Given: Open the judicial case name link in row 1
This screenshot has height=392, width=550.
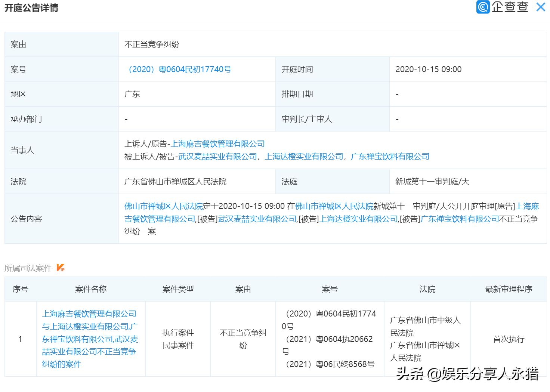Looking at the screenshot, I should [90, 339].
